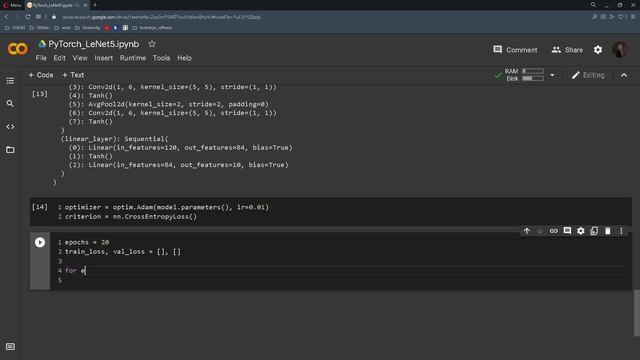Click the notebook vertical scrollbar

tap(636, 312)
